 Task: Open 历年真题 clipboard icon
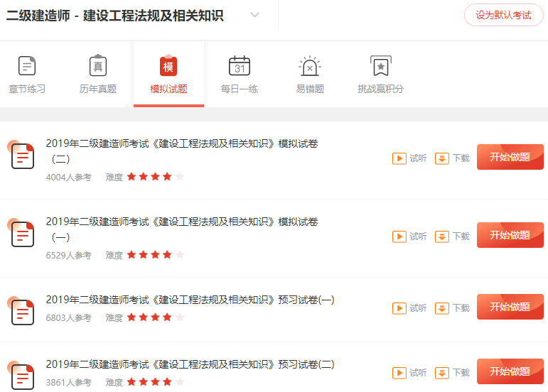point(98,65)
